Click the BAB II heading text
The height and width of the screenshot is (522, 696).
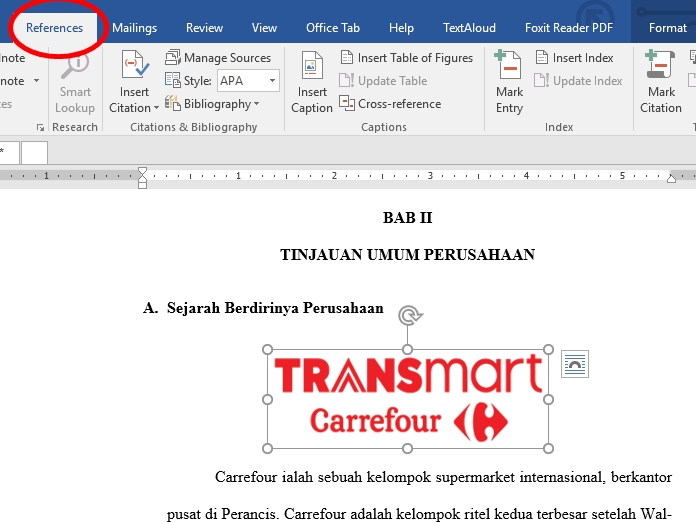(407, 218)
